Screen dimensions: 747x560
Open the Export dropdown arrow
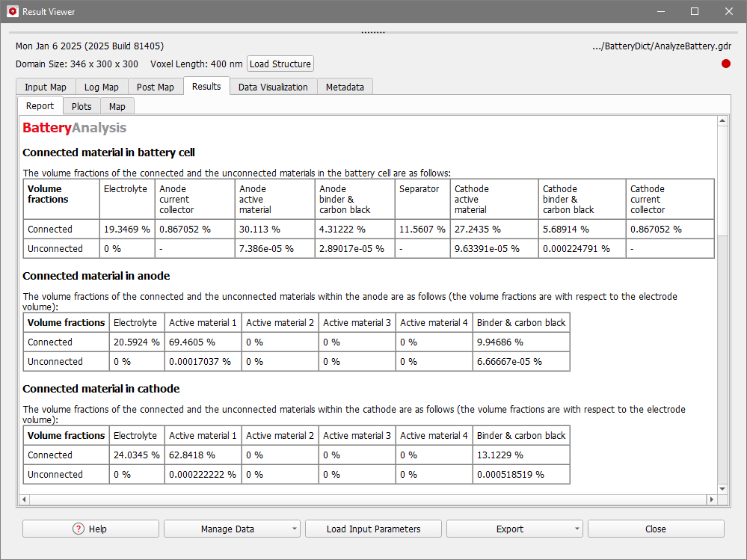click(x=577, y=529)
